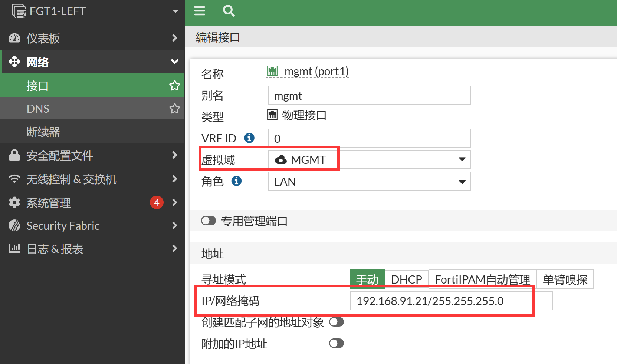Enable 附加的IP地址 toggle
Image resolution: width=617 pixels, height=364 pixels.
tap(336, 343)
